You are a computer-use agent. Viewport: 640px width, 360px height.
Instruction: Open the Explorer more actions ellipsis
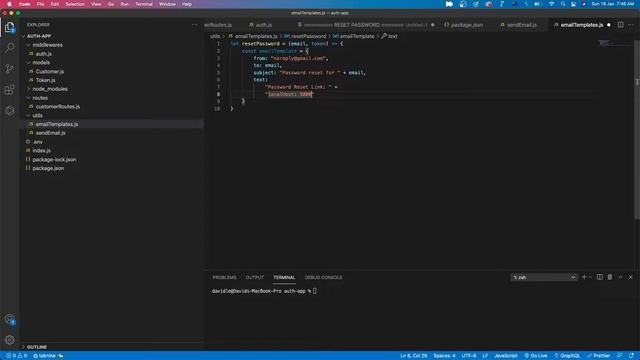[194, 25]
